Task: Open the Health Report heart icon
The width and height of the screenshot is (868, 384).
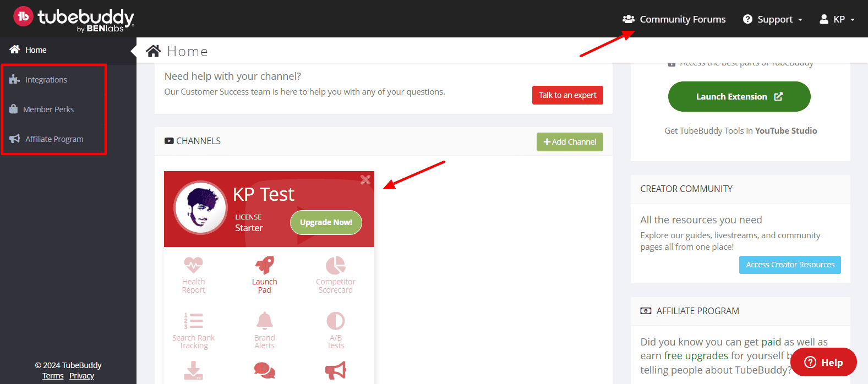Action: (x=193, y=265)
